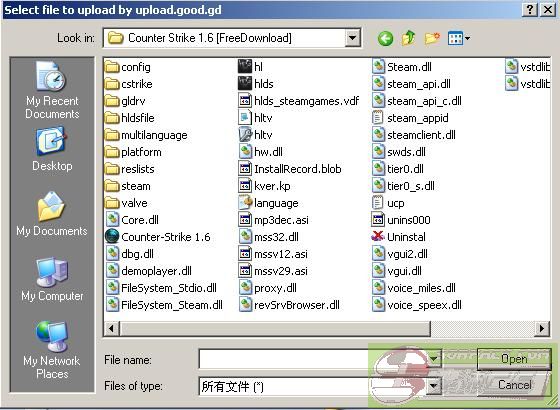Select the hl executable
The image size is (560, 410).
click(x=251, y=67)
